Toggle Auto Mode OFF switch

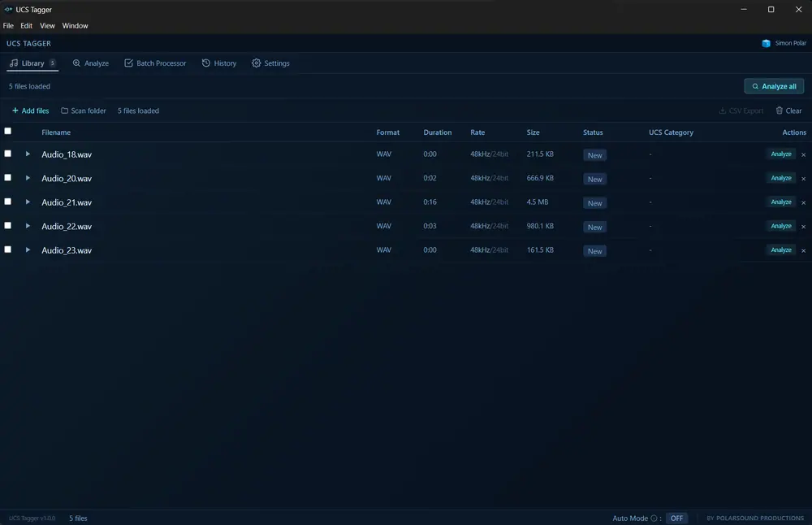click(676, 518)
